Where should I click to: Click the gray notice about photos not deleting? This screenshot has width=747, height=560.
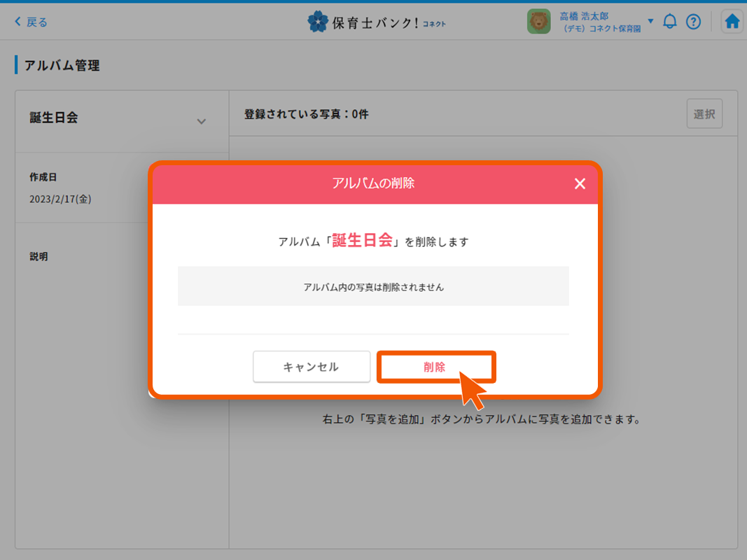click(x=373, y=286)
